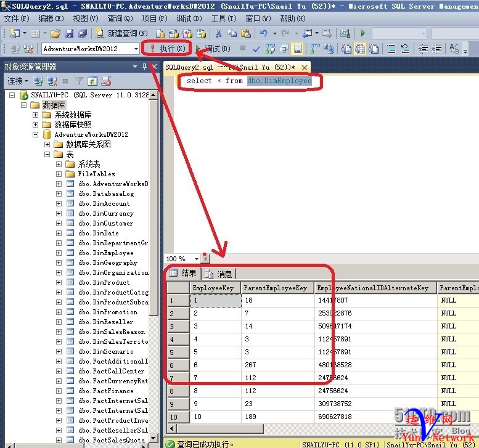Image resolution: width=479 pixels, height=448 pixels.
Task: Collapse the 表 tables folder
Action: pos(47,154)
